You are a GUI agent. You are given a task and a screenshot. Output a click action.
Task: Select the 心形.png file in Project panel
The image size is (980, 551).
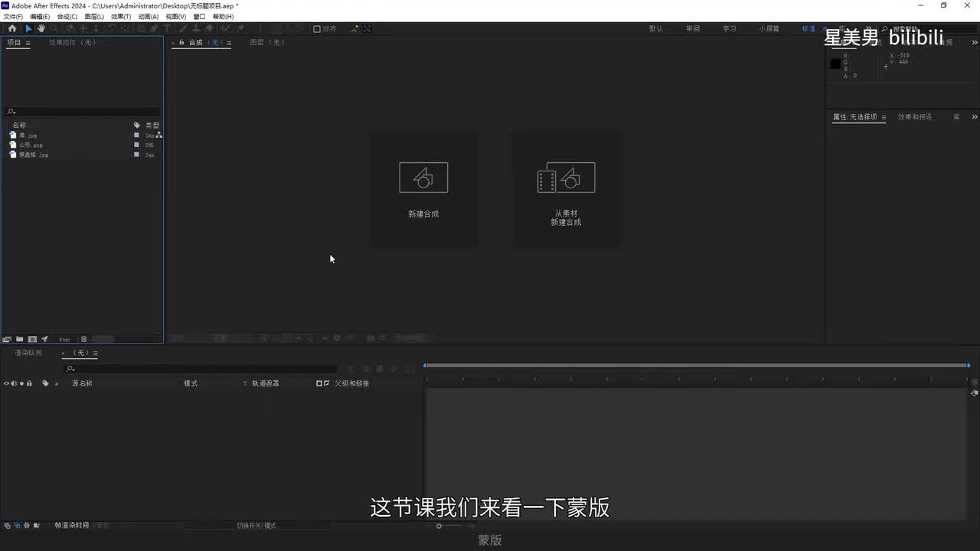(31, 145)
